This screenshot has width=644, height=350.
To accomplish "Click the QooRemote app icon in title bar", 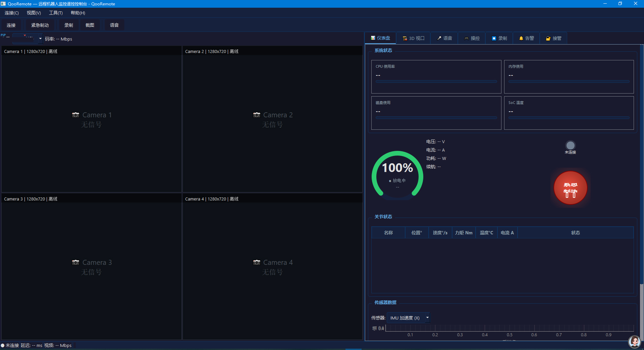I will pos(3,4).
